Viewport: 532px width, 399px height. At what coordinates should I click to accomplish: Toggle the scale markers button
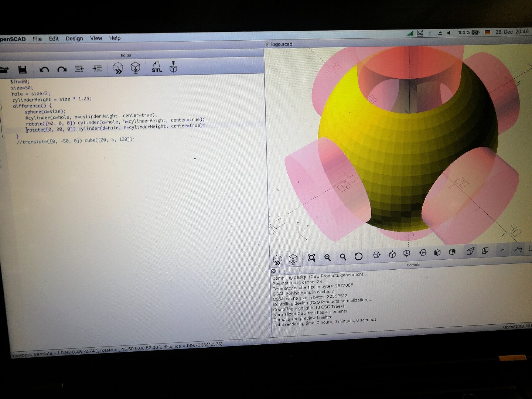(x=519, y=249)
